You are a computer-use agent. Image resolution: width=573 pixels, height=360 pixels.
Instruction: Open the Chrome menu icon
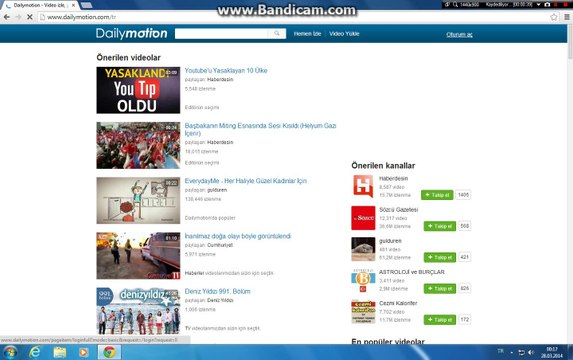(566, 17)
